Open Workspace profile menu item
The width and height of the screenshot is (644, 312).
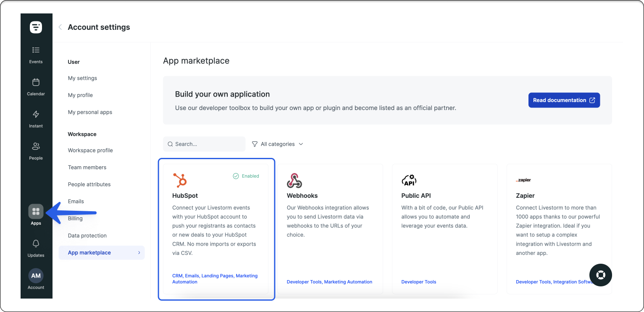tap(90, 150)
